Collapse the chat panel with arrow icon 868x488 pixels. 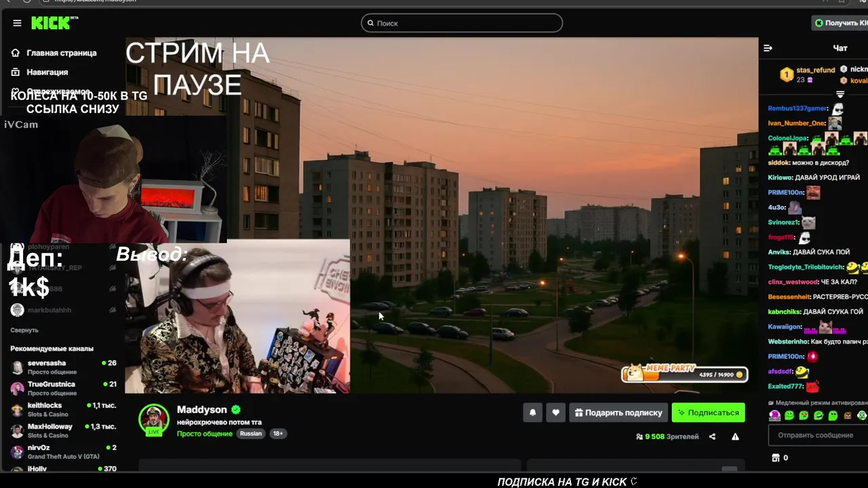point(768,48)
